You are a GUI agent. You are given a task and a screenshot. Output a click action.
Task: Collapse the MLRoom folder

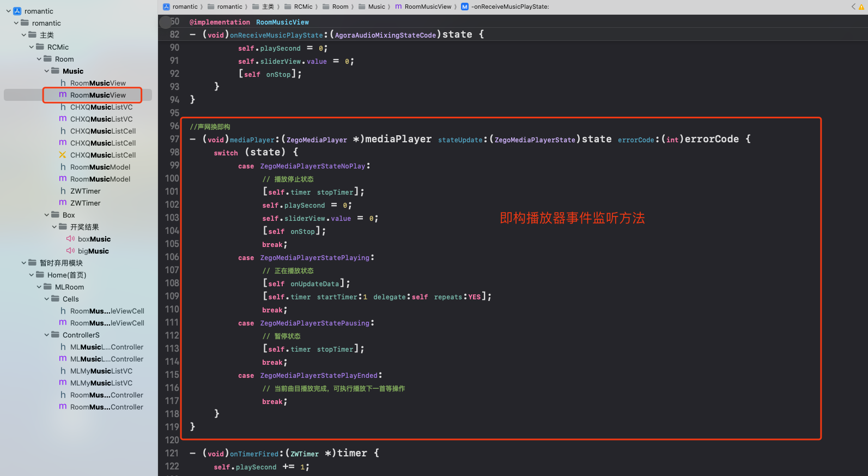click(39, 287)
